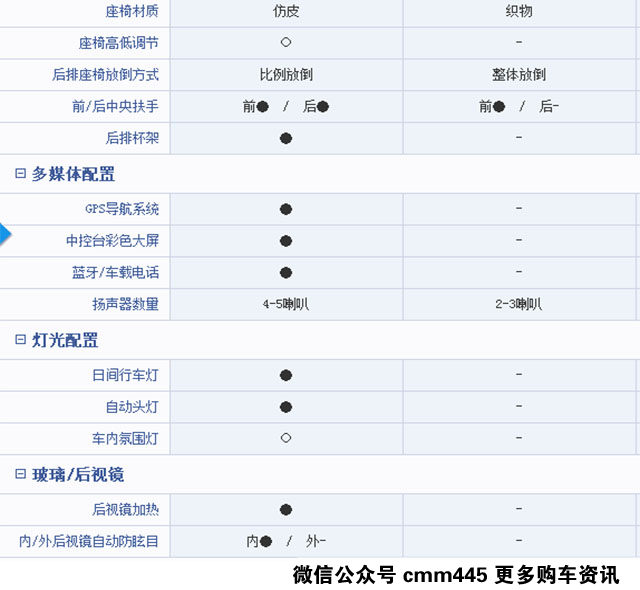Click the 日间行车灯 filled dot icon
This screenshot has height=590, width=640.
point(286,375)
